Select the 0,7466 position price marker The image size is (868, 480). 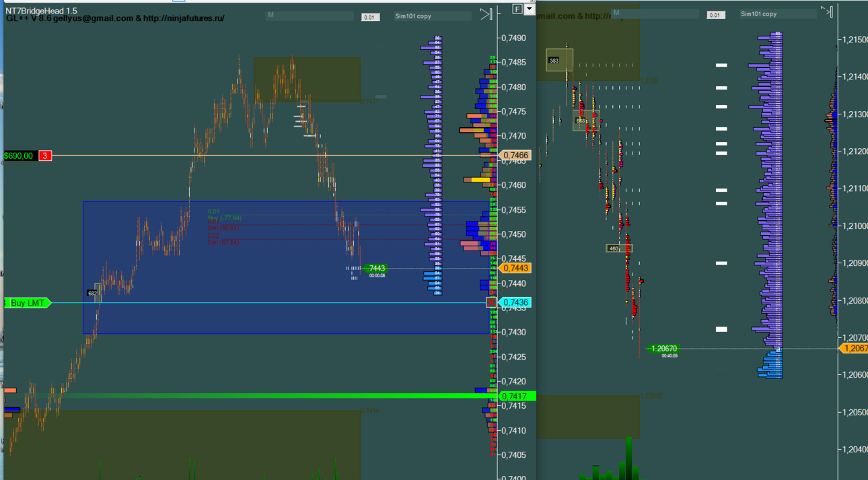click(515, 156)
